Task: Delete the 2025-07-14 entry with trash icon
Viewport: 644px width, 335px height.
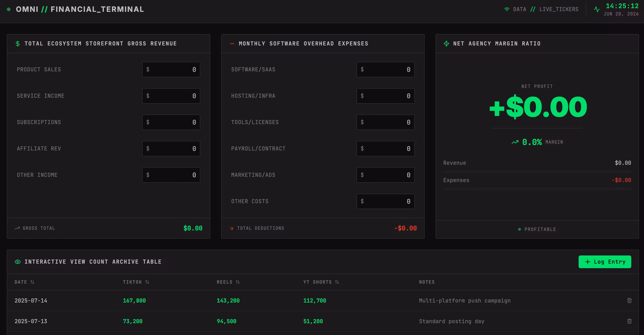Action: click(x=629, y=300)
